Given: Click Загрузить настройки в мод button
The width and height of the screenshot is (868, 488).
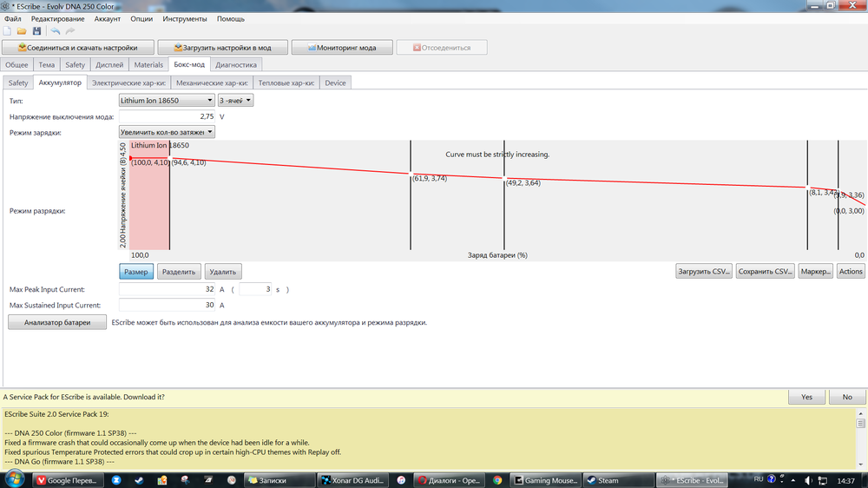Looking at the screenshot, I should coord(222,48).
